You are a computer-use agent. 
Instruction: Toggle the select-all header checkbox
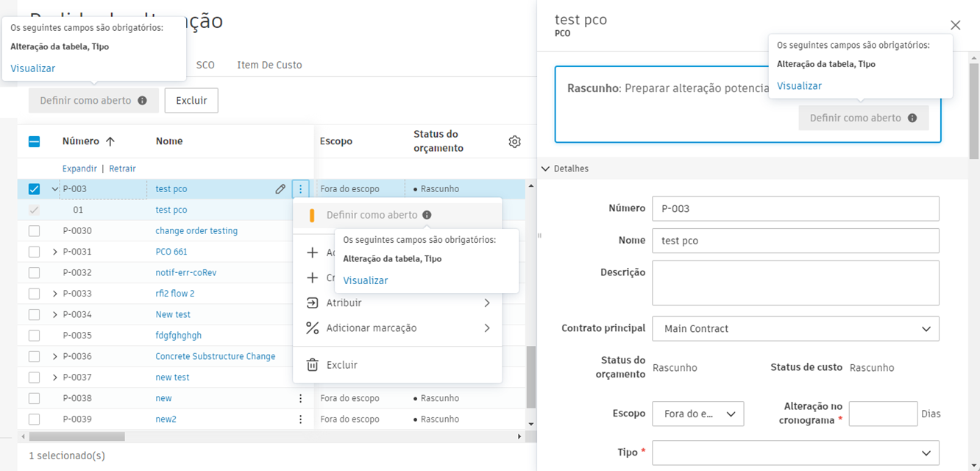pyautogui.click(x=34, y=141)
